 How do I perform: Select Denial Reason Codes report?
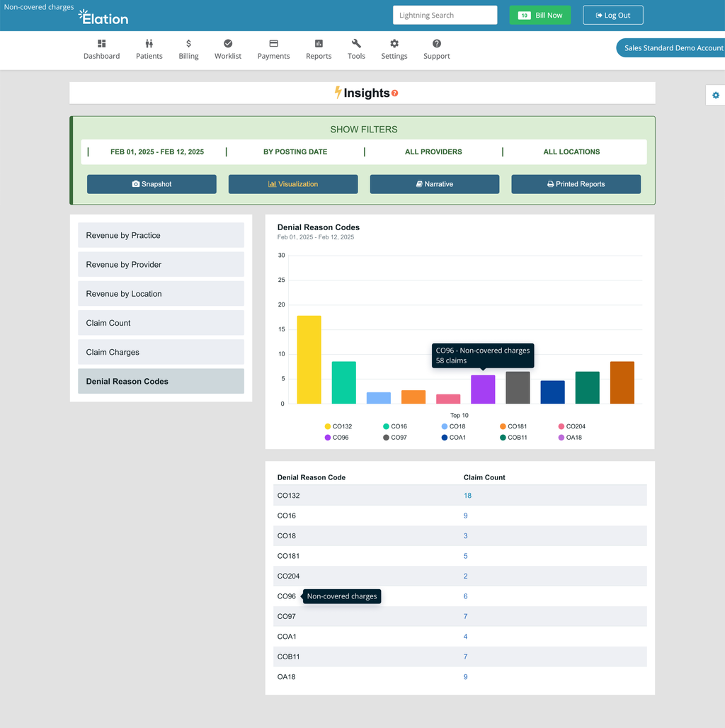[161, 382]
